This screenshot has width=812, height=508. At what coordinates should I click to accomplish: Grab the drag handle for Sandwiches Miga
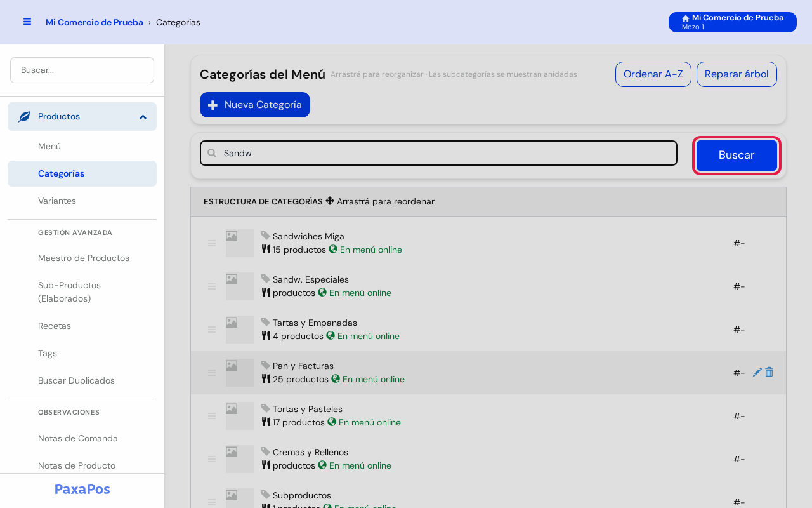pyautogui.click(x=212, y=243)
